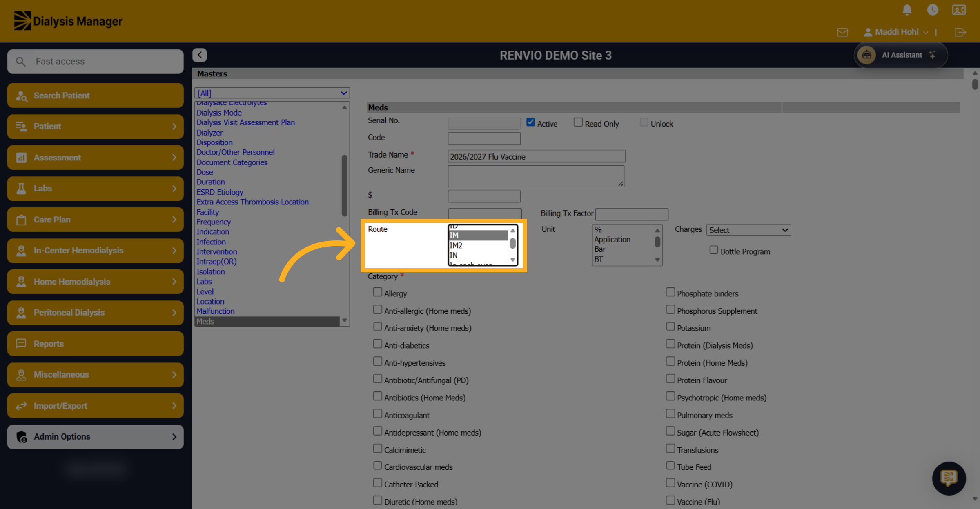Click the Admin Options shield icon
The width and height of the screenshot is (980, 509).
click(22, 437)
